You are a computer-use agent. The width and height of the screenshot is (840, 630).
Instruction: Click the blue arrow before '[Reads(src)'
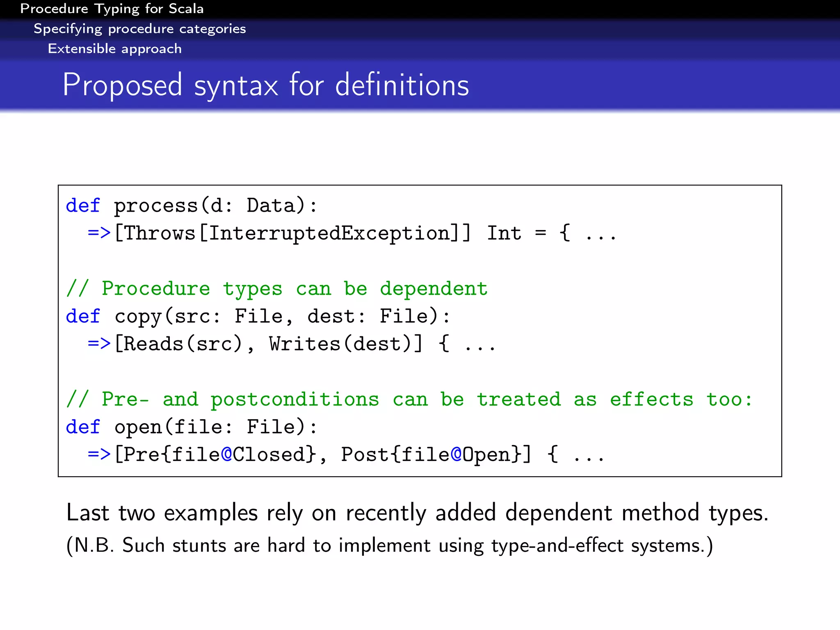[99, 344]
